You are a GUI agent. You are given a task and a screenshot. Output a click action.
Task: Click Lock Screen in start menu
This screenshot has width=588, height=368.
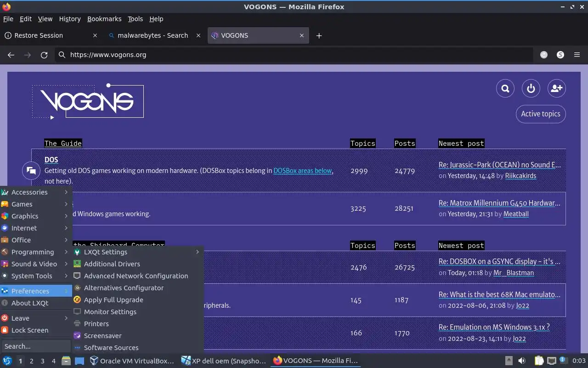coord(35,330)
